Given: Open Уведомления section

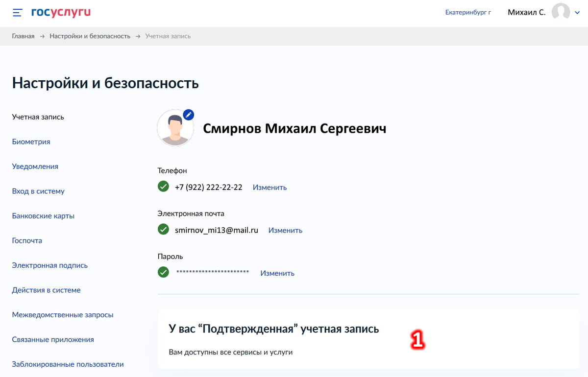Looking at the screenshot, I should pos(35,166).
